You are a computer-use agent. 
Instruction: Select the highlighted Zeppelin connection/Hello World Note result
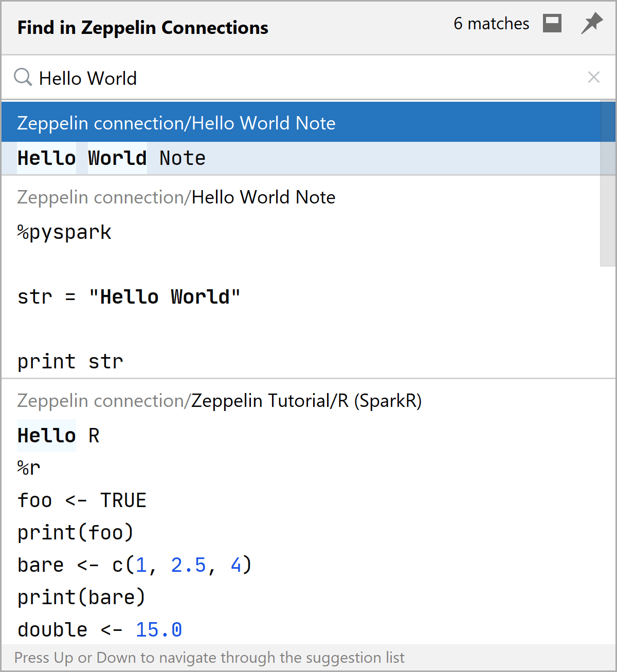click(301, 123)
